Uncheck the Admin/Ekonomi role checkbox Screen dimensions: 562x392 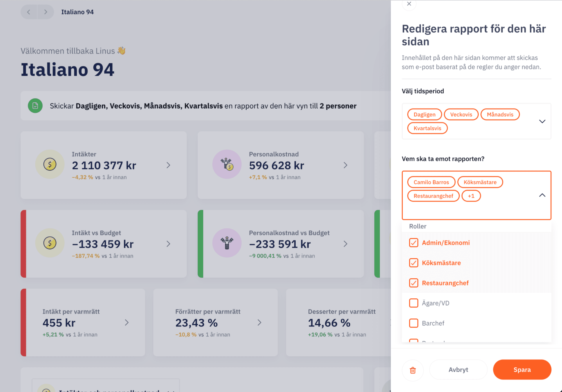(414, 243)
